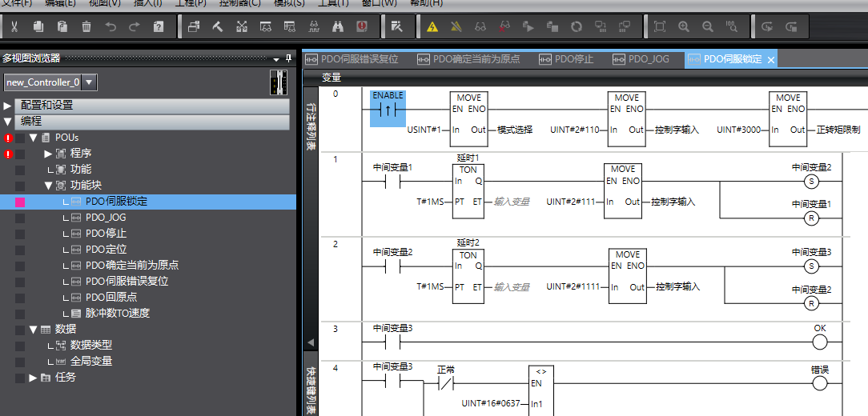The image size is (868, 416).
Task: Switch to the PDO停止 tab
Action: coord(573,59)
